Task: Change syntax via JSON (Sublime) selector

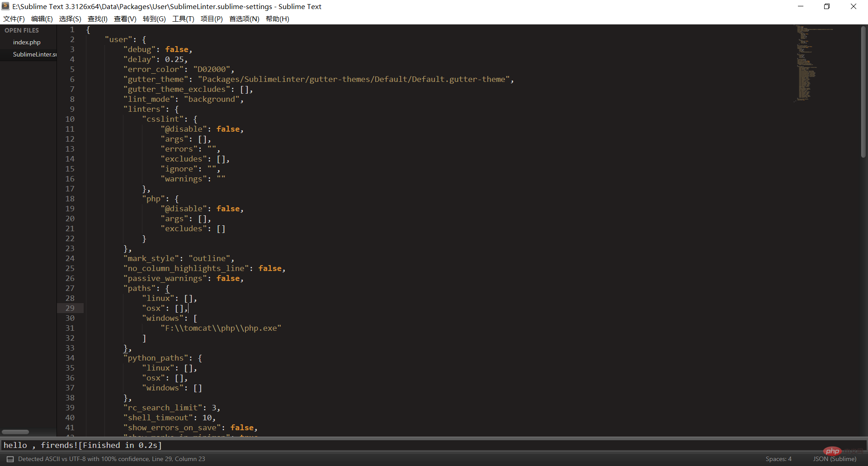Action: [835, 459]
